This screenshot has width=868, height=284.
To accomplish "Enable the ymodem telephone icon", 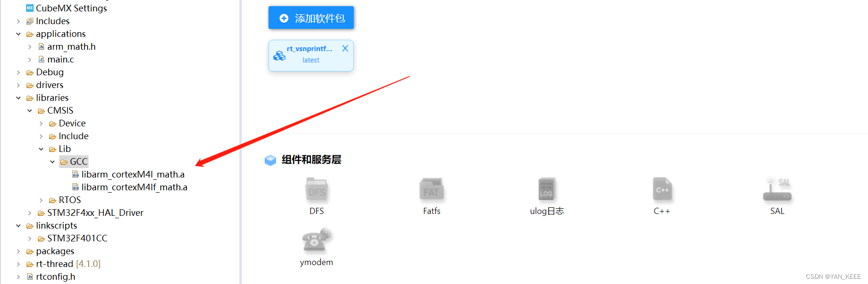I will [x=316, y=240].
